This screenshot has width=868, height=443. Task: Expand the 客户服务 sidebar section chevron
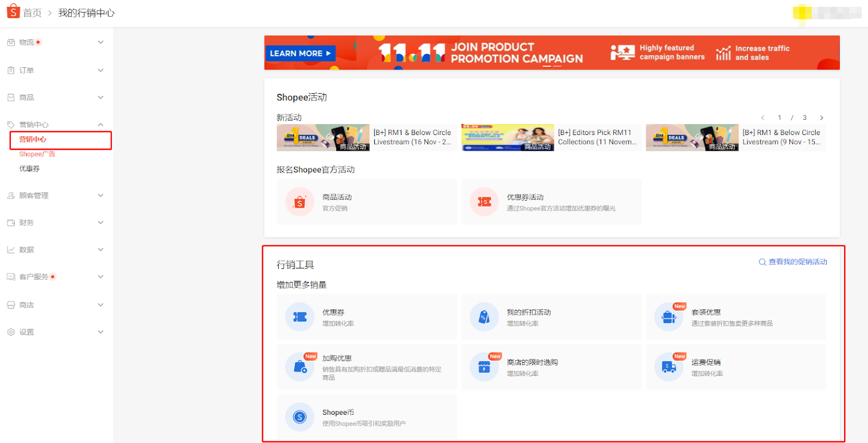(x=100, y=277)
